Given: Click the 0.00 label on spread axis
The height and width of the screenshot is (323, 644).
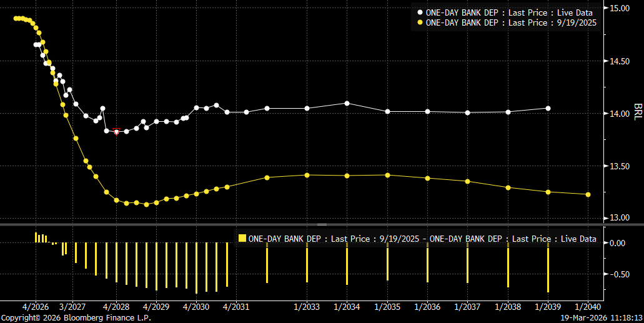Looking at the screenshot, I should pos(617,243).
